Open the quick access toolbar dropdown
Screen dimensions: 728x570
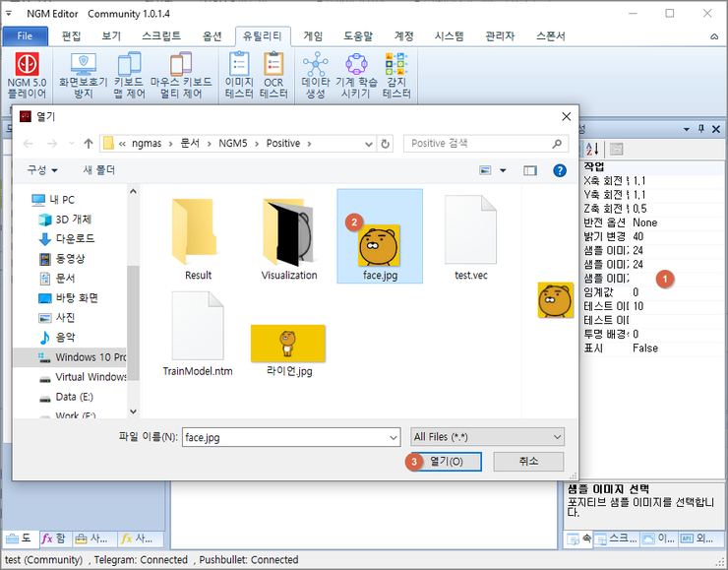coord(9,14)
